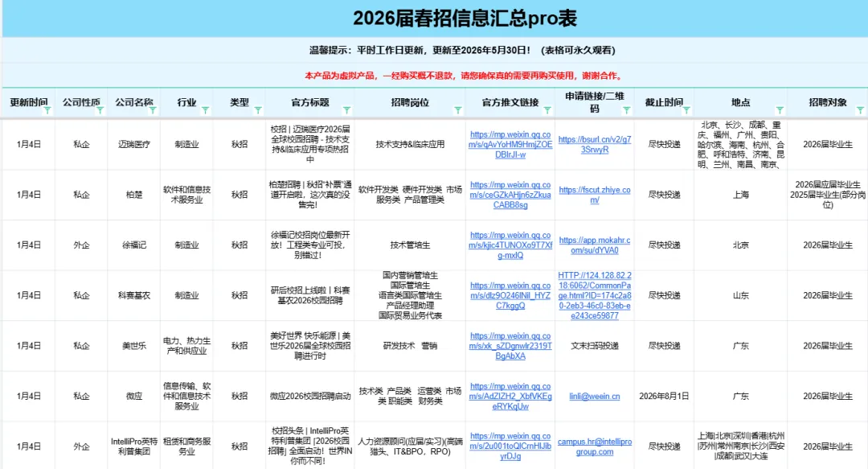
Task: Select the 文末扫码投递 cell
Action: click(x=595, y=346)
